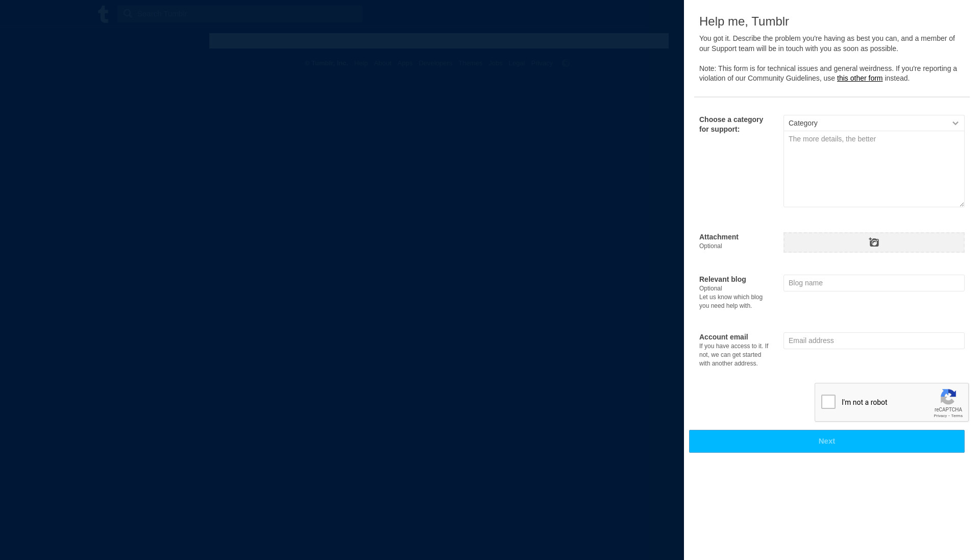
Task: Submit the form with Next button
Action: click(826, 441)
